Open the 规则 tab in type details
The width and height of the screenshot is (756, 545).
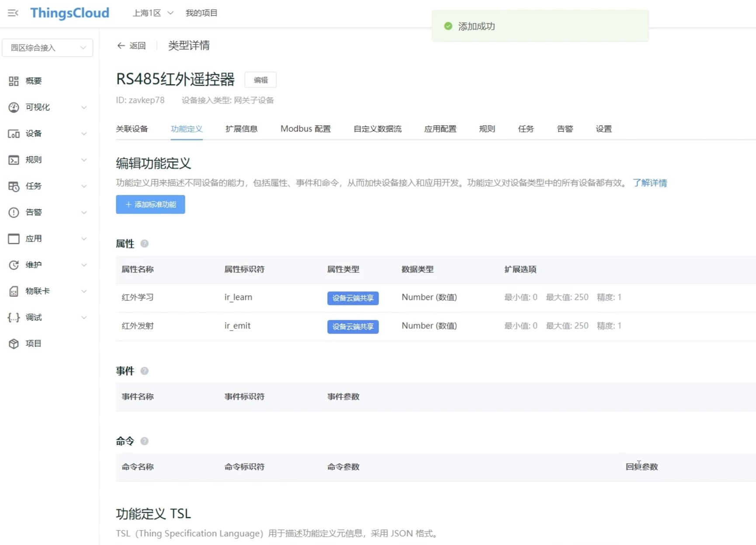[x=487, y=129]
